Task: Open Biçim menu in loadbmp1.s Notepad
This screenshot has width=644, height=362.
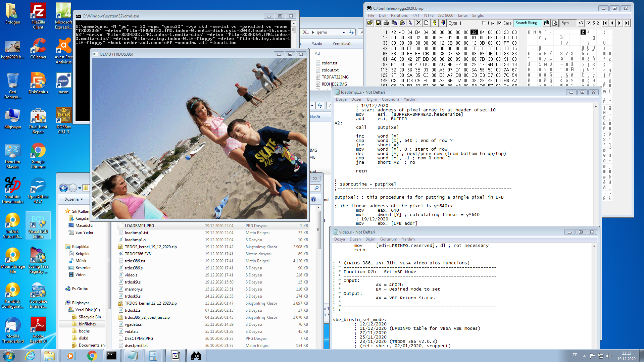Action: 372,99
